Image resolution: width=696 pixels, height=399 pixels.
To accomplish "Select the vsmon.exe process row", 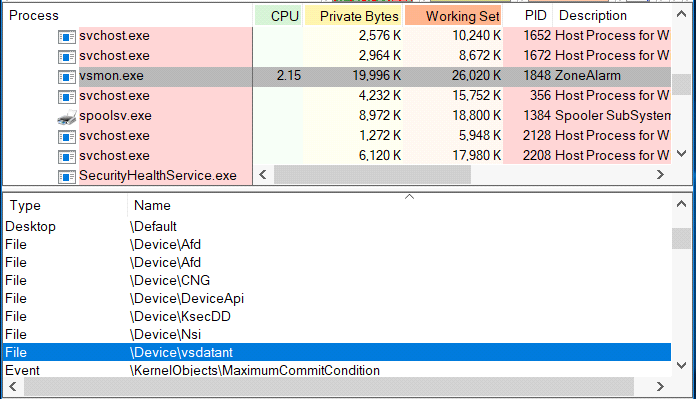I will 337,76.
